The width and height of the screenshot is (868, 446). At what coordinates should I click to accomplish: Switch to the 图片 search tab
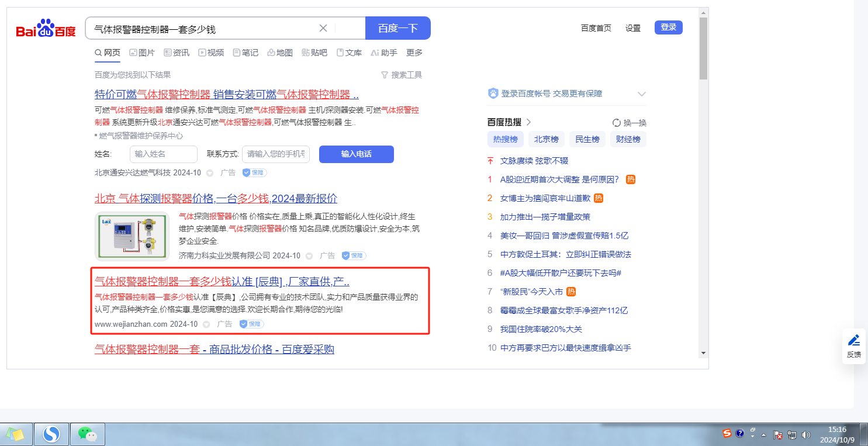pos(142,53)
